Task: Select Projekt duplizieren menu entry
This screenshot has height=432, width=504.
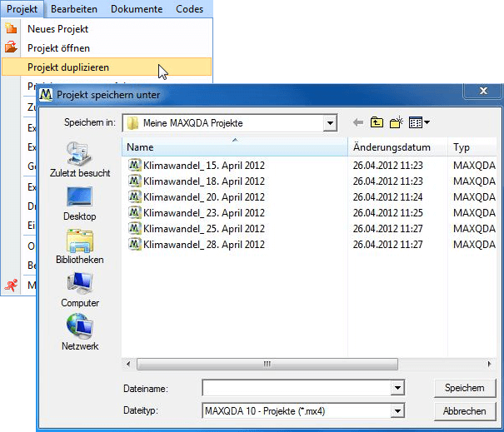Action: pyautogui.click(x=107, y=67)
